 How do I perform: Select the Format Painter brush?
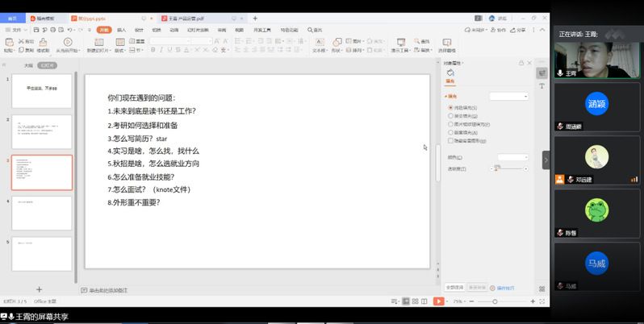click(43, 42)
